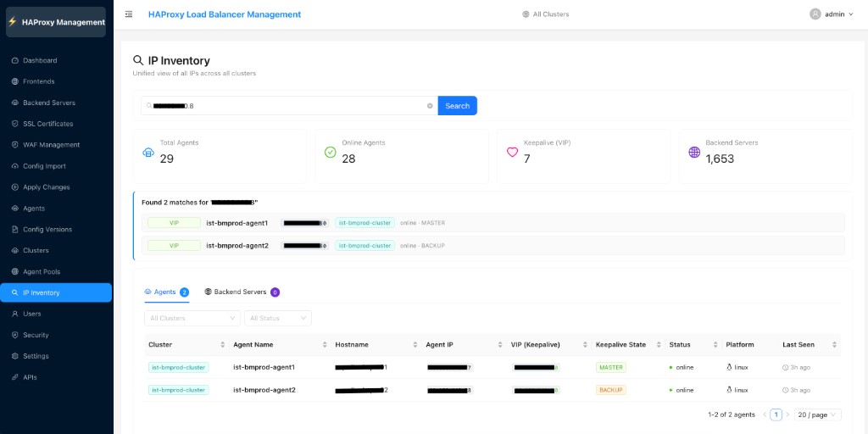Viewport: 868px width, 434px height.
Task: Clear the IP search field with the X icon
Action: [x=430, y=106]
